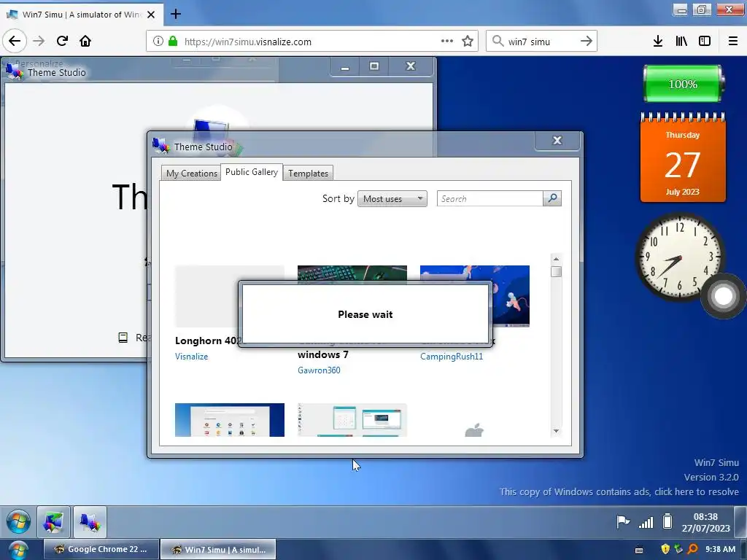Click the 100% battery gadget
Viewport: 747px width, 560px height.
683,84
